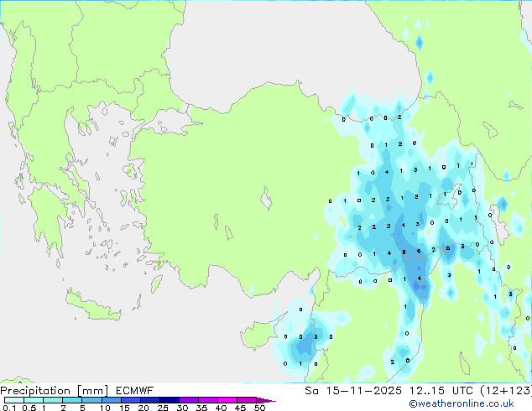Screen dimensions: 532x411
Task: Select the 2–5 mm legend swatch
Action: coord(72,400)
